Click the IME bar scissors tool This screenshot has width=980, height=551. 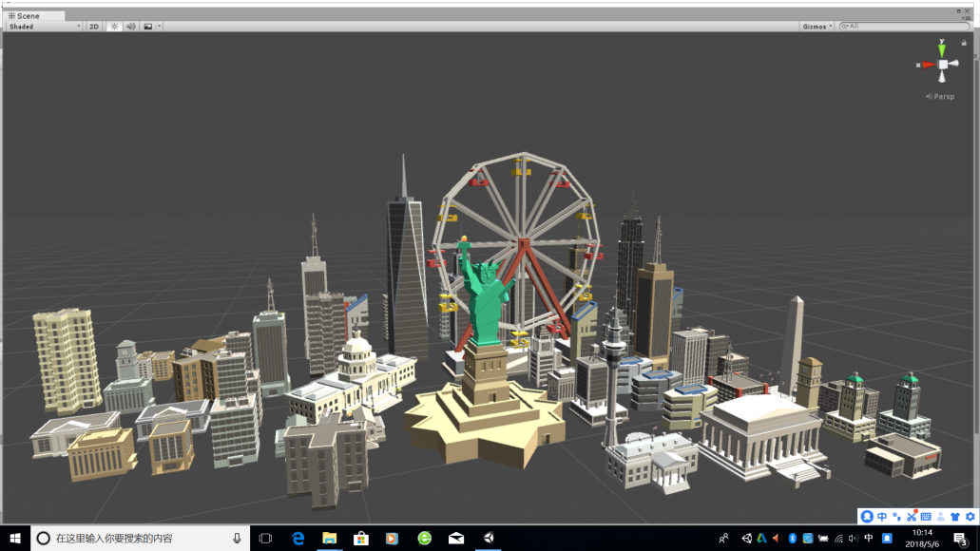pos(912,516)
